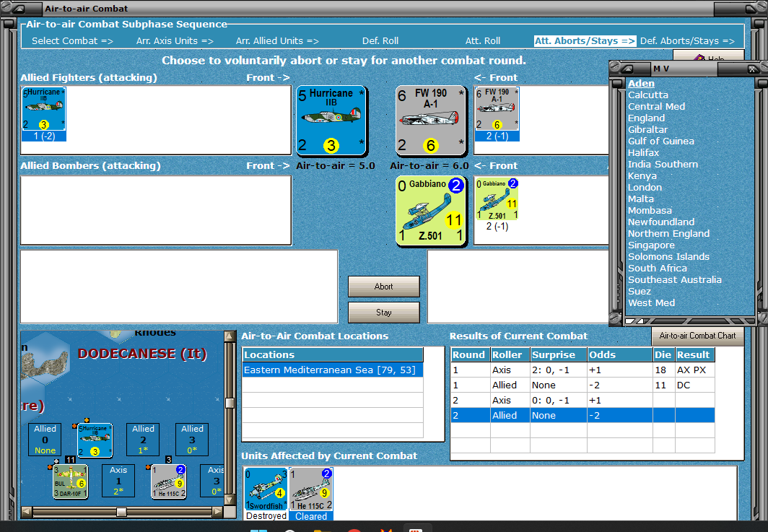Click Mombasa in the M V list

click(650, 210)
